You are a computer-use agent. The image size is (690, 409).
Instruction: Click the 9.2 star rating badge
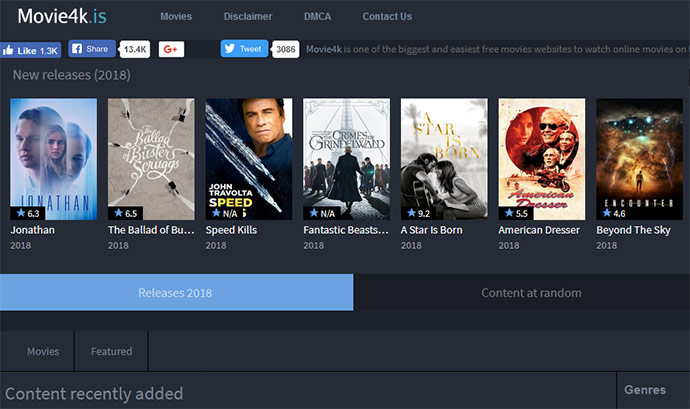tap(418, 214)
